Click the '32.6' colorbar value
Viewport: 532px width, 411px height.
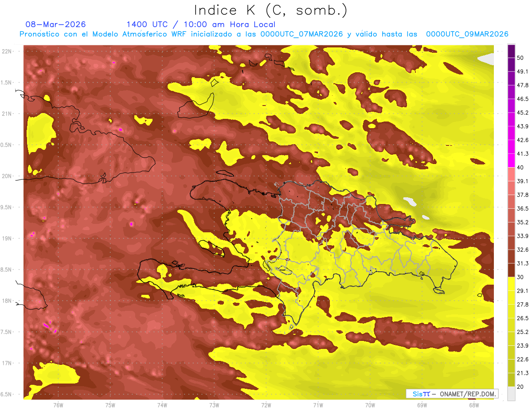(523, 250)
